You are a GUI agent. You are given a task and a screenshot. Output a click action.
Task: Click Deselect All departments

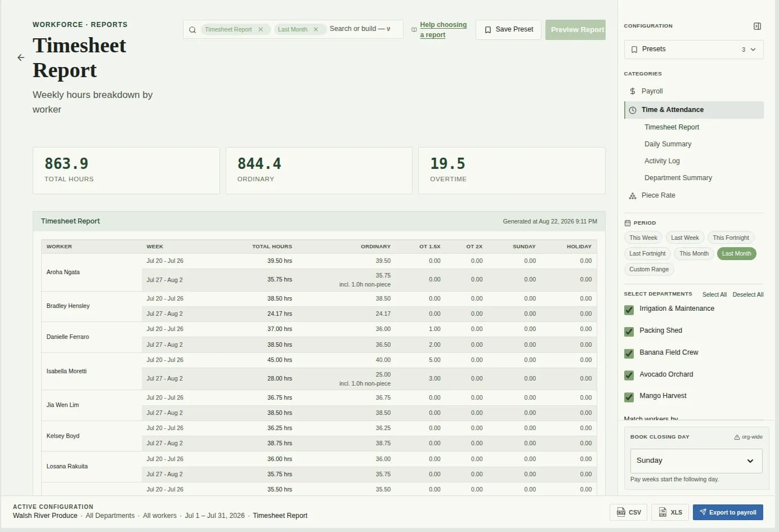[x=748, y=295]
